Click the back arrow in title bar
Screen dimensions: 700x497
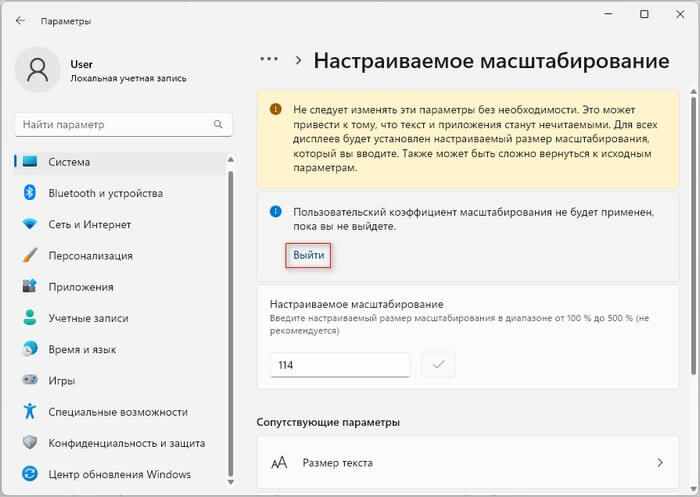point(20,21)
